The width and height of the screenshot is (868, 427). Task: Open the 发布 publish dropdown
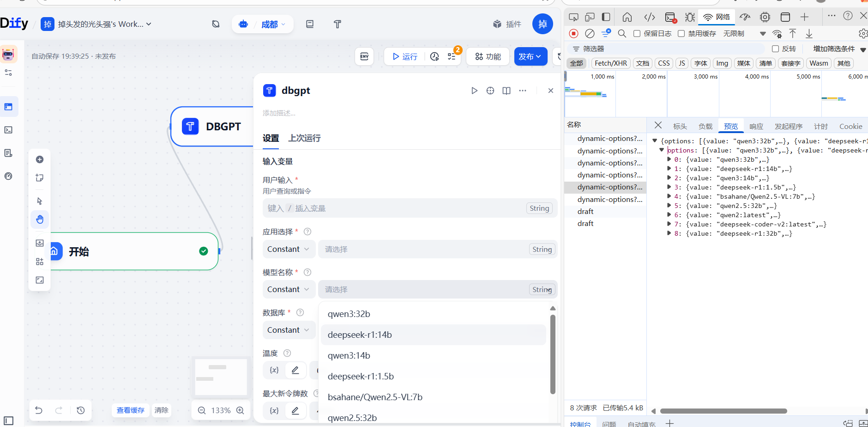(x=530, y=56)
